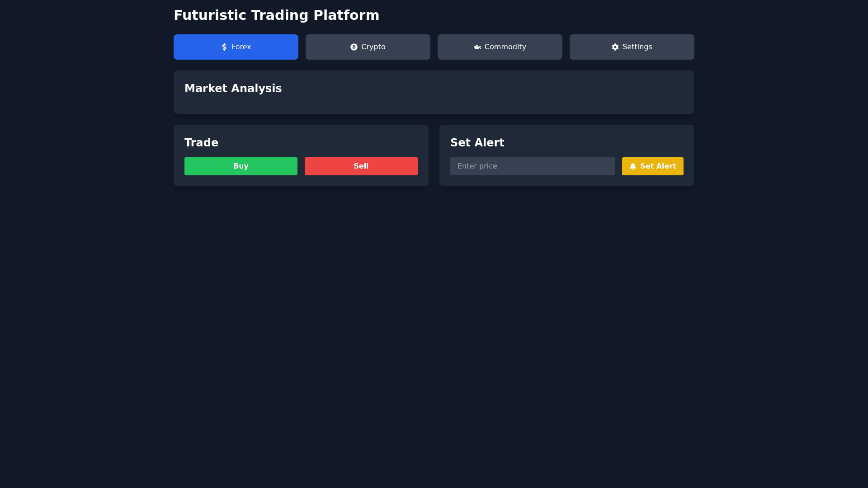Click the Commodity tab's small icon
The image size is (868, 488).
pos(477,47)
